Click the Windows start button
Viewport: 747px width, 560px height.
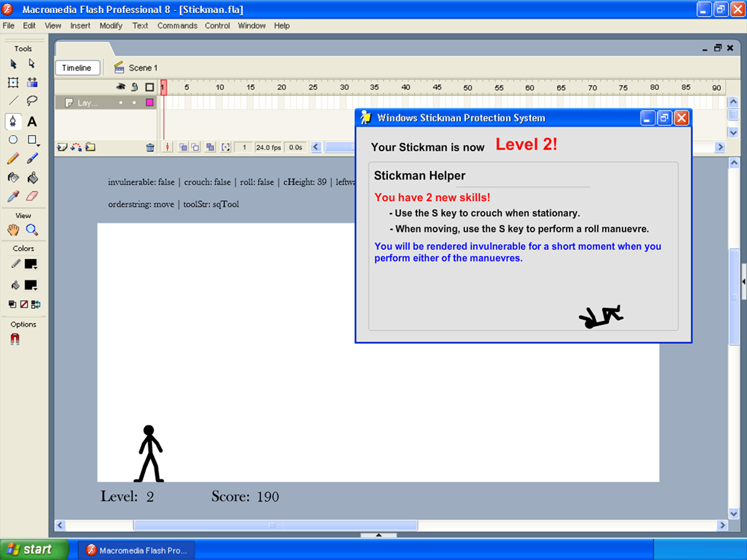[34, 549]
